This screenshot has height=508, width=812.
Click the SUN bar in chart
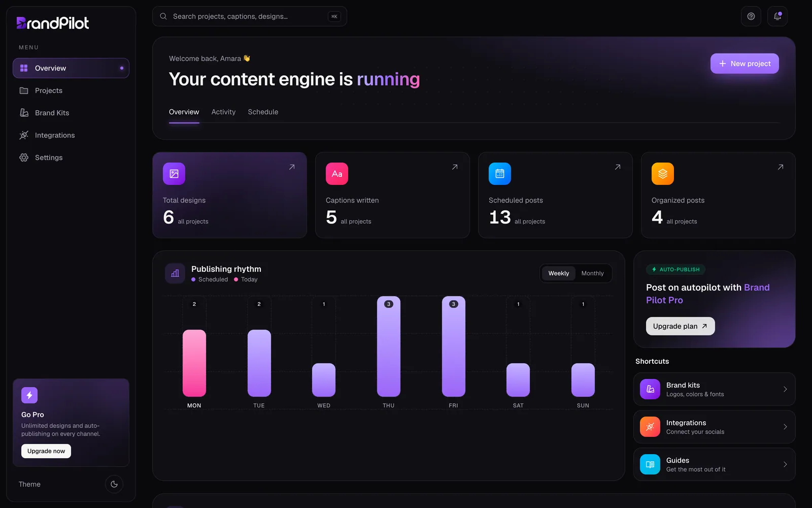coord(583,380)
